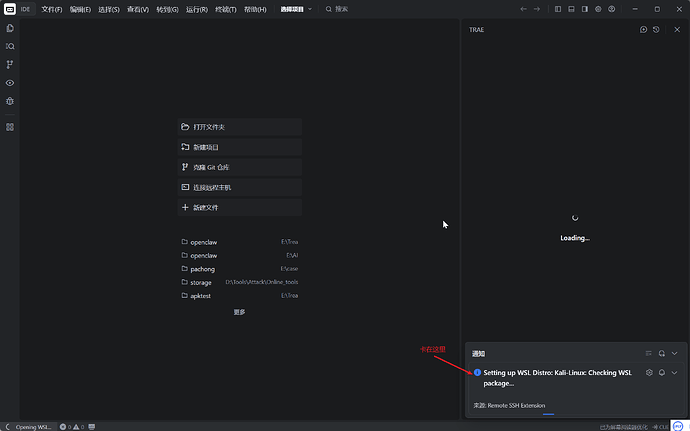Click the 更多 more link below recents
The width and height of the screenshot is (690, 431).
coord(239,312)
